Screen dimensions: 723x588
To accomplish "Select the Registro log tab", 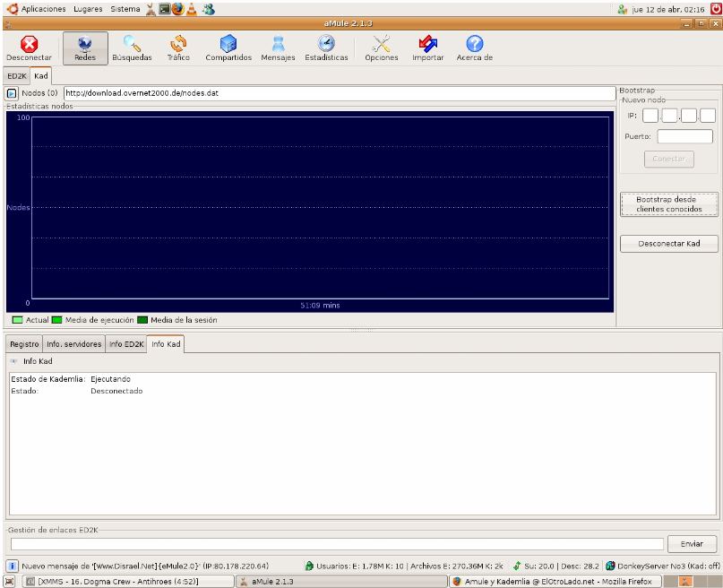I will point(24,343).
